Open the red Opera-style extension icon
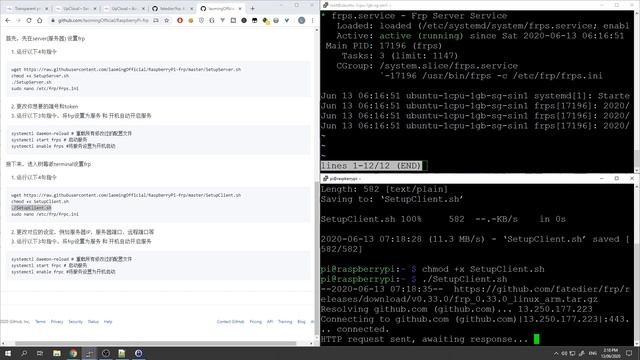This screenshot has height=360, width=640. [180, 20]
